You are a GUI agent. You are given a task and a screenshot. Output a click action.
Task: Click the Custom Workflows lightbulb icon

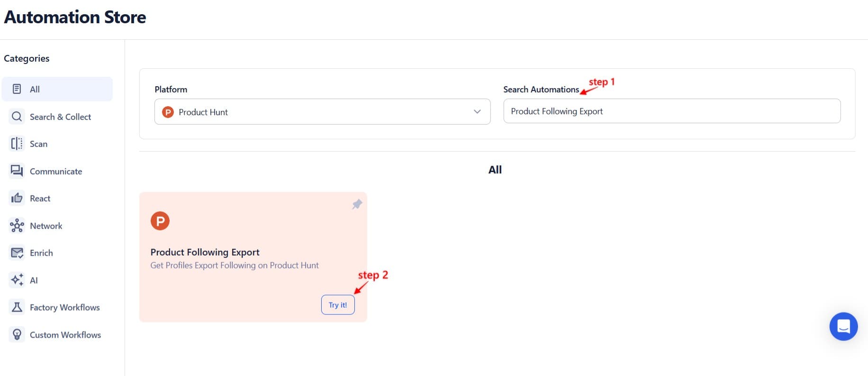click(17, 334)
